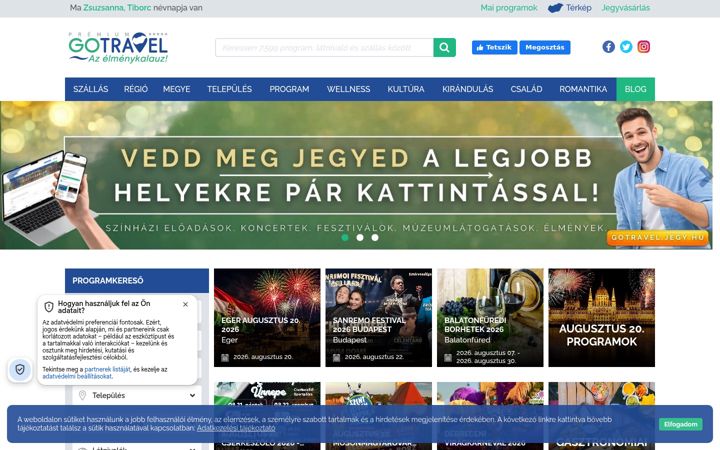Open the adatvédelmi beállításokat link

(x=77, y=376)
